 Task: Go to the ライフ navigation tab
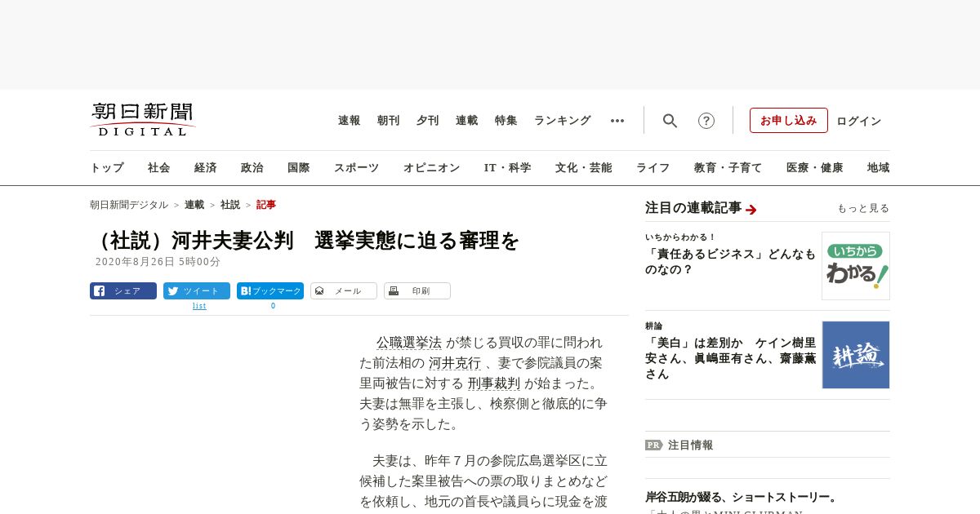(653, 168)
